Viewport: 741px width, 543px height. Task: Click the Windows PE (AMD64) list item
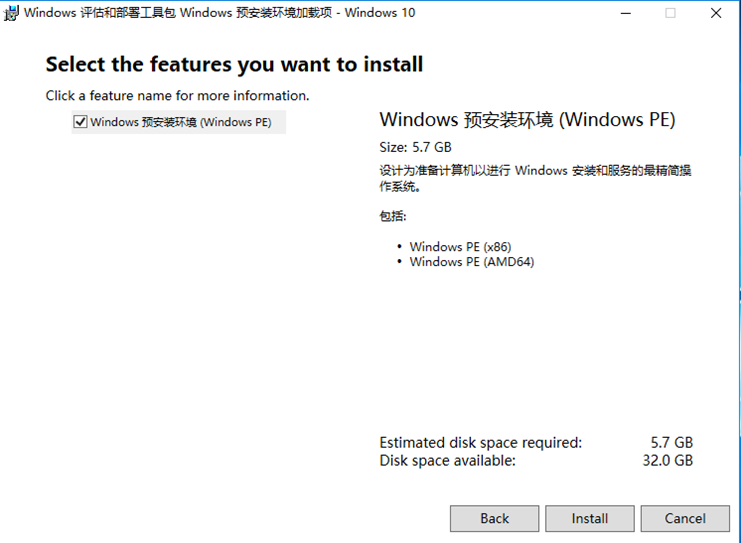pos(471,262)
